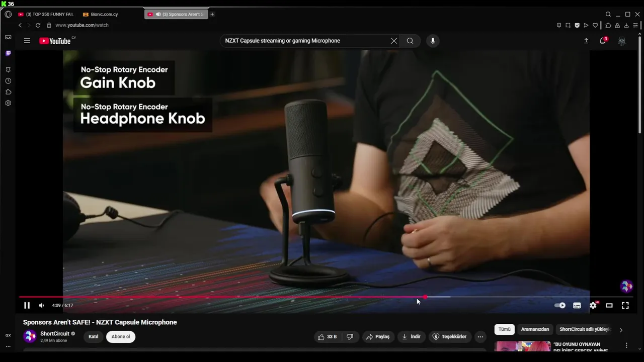
Task: Click the pin icon in address bar
Action: point(559,25)
